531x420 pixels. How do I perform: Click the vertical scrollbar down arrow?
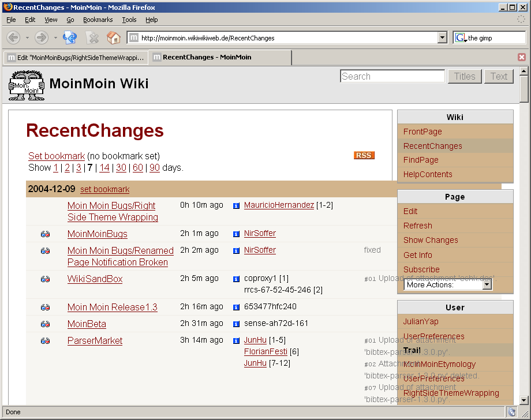click(x=524, y=400)
